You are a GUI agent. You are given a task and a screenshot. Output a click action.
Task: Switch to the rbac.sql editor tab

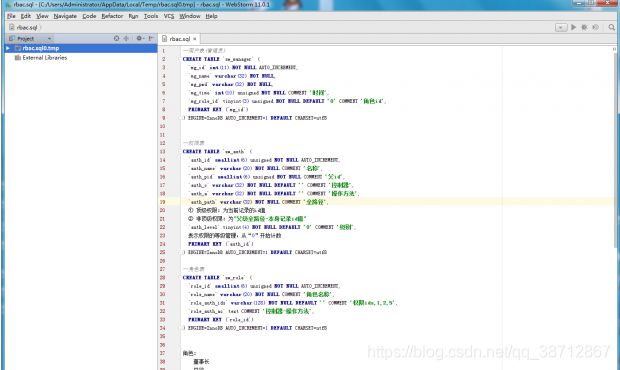(x=180, y=39)
